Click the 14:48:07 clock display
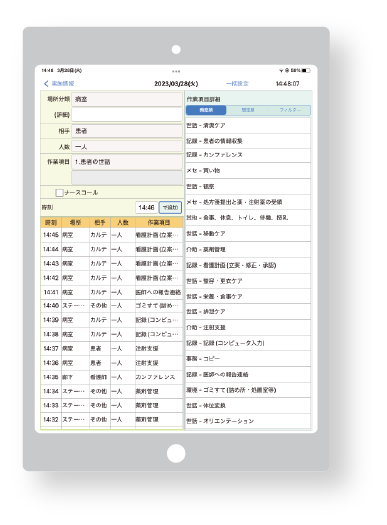 coord(288,84)
